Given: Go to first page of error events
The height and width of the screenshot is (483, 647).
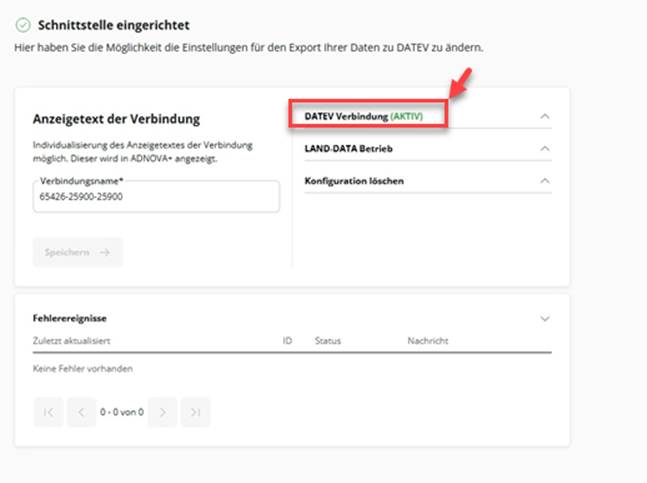Looking at the screenshot, I should tap(49, 412).
